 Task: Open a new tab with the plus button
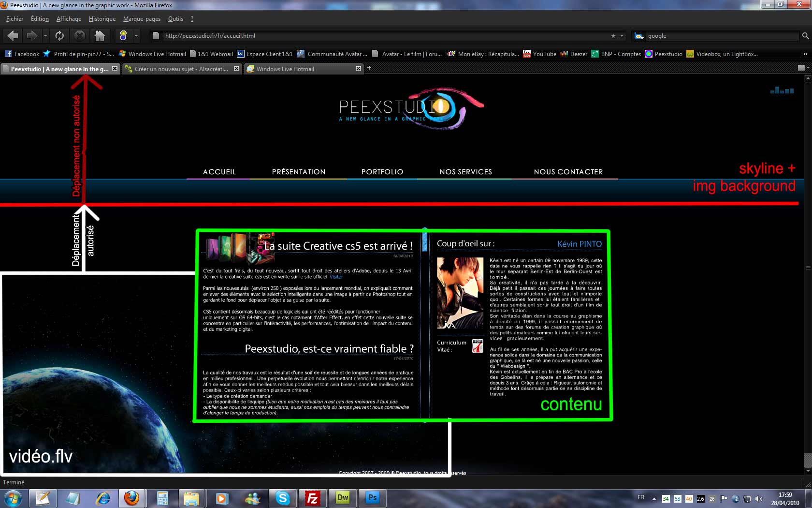click(369, 68)
